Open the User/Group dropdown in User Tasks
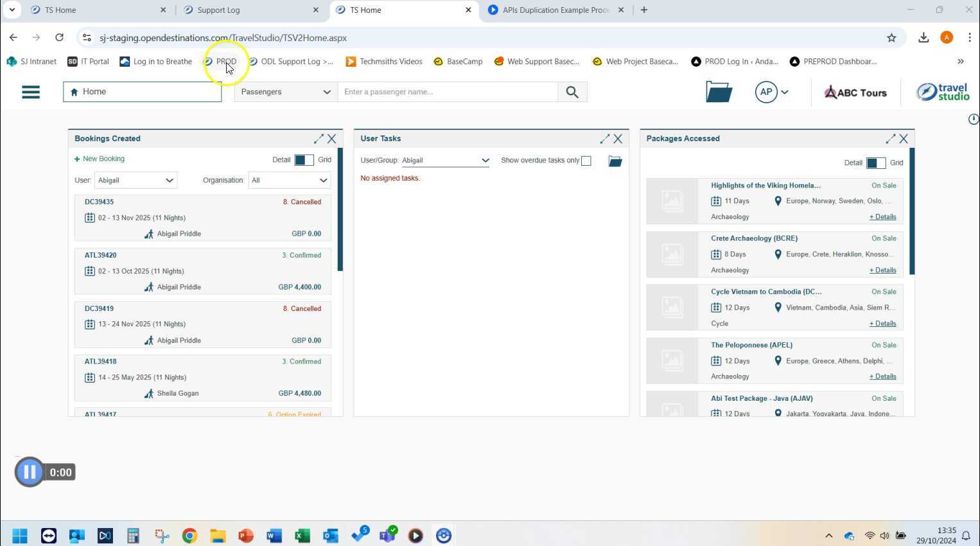The width and height of the screenshot is (980, 546). pyautogui.click(x=446, y=161)
